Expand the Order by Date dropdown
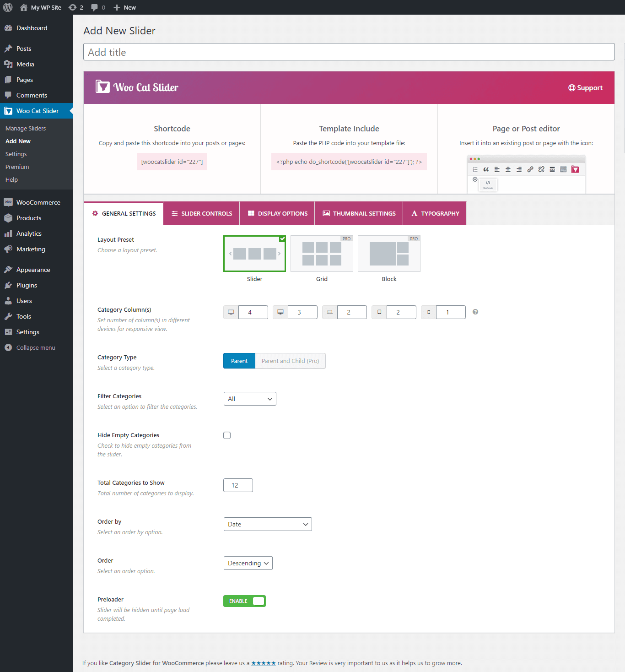 click(x=267, y=524)
